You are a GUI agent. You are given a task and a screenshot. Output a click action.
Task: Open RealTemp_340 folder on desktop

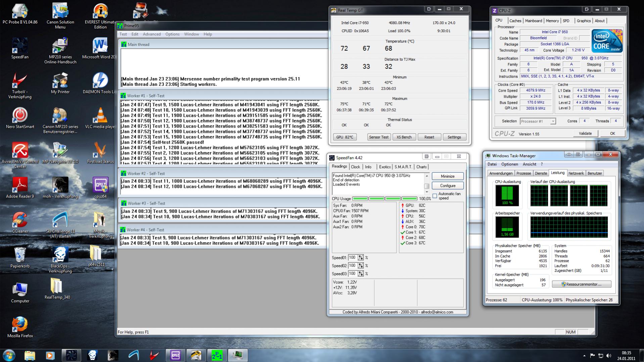[x=57, y=289]
